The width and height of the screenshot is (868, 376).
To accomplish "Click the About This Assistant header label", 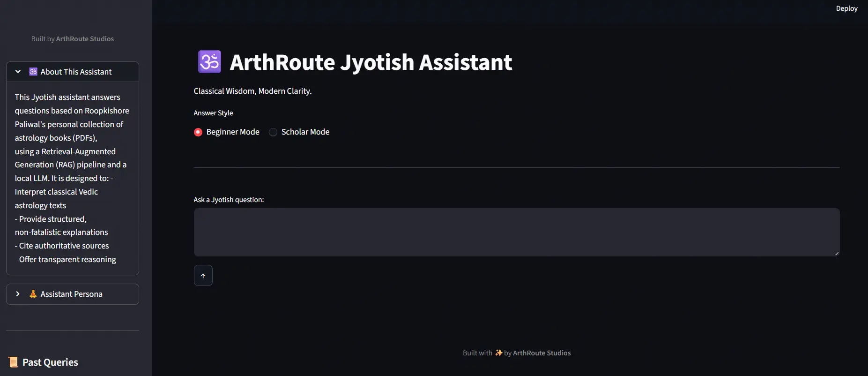I will point(76,72).
